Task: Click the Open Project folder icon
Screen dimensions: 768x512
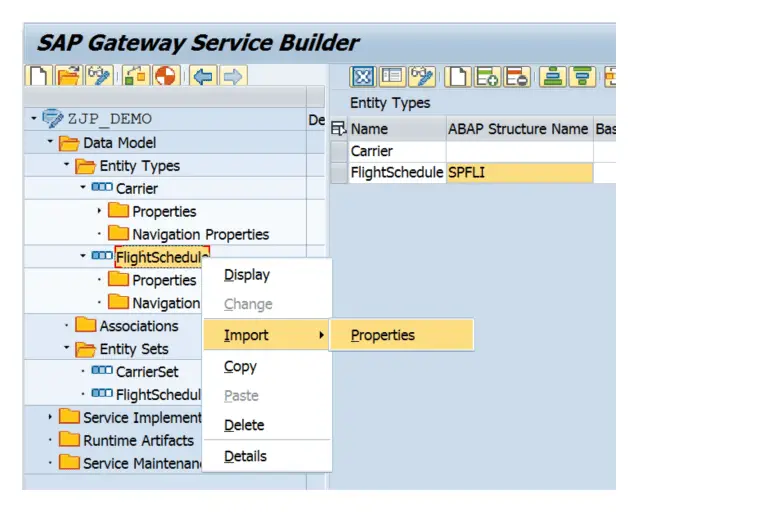Action: (x=67, y=76)
